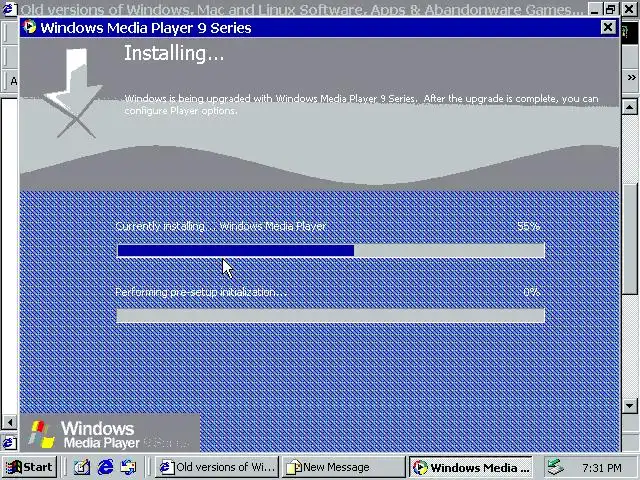
Task: Click the Windows Media Player logo
Action: 109,434
